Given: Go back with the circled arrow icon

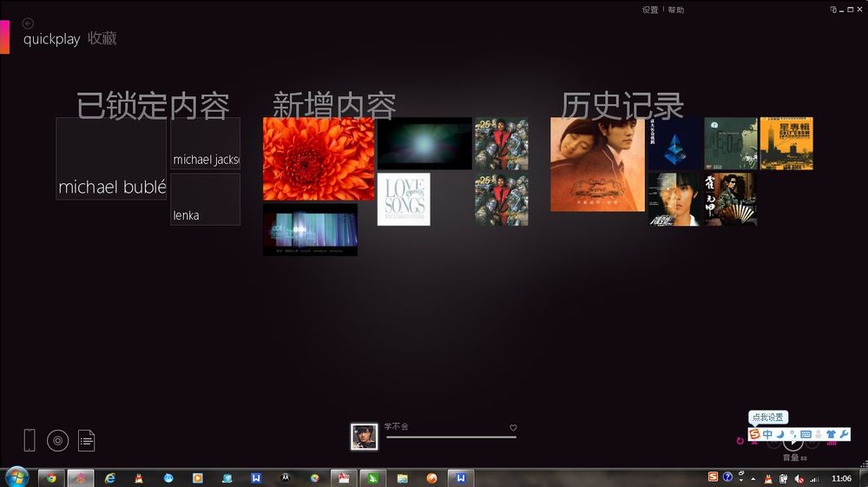Looking at the screenshot, I should tap(28, 23).
